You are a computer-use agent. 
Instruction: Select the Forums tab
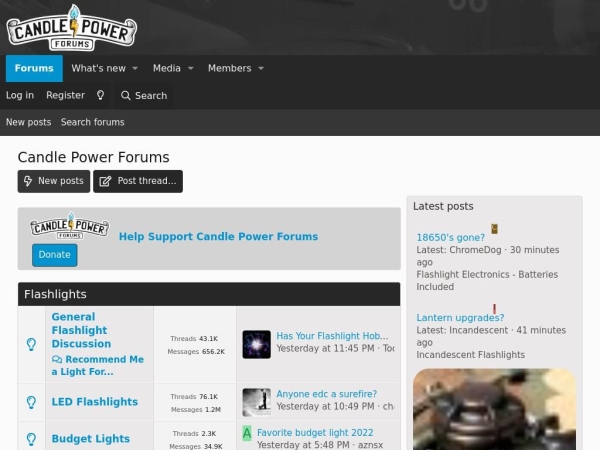tap(34, 68)
